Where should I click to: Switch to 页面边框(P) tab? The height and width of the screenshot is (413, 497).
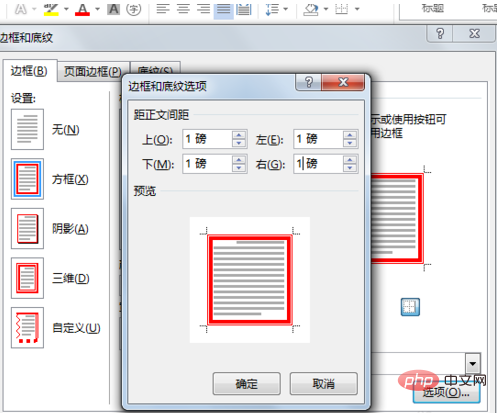[x=93, y=71]
